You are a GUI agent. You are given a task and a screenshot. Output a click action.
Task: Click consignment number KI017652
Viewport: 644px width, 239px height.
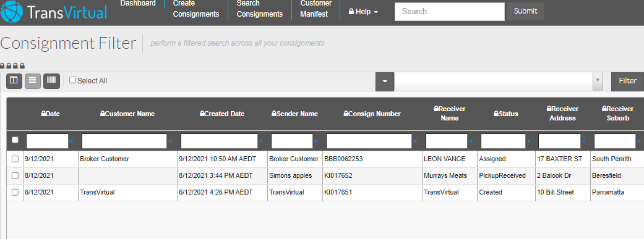[338, 175]
